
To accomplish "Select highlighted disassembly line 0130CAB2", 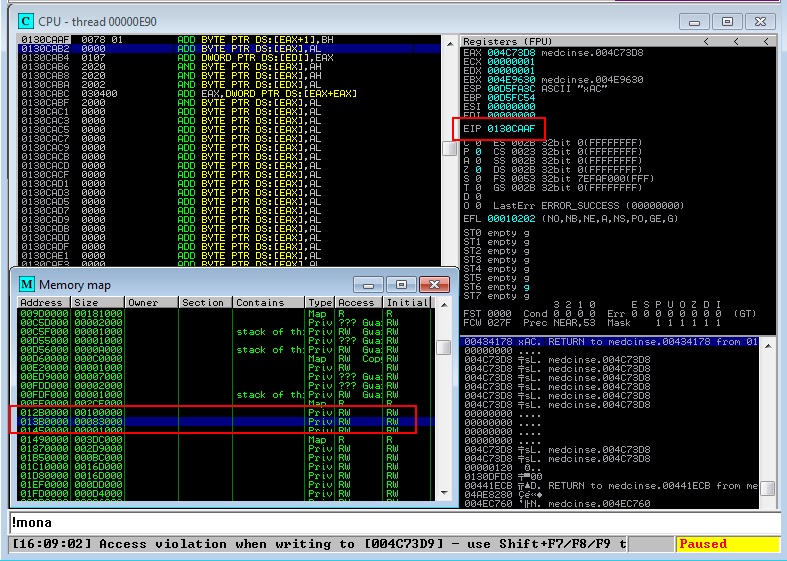I will pyautogui.click(x=229, y=49).
